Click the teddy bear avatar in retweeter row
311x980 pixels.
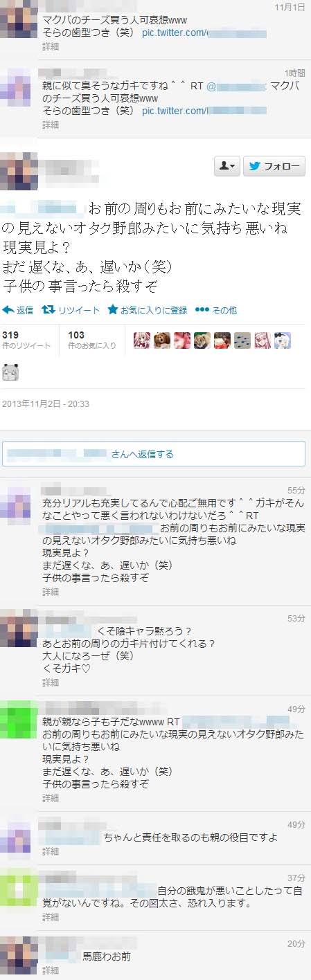pos(162,340)
